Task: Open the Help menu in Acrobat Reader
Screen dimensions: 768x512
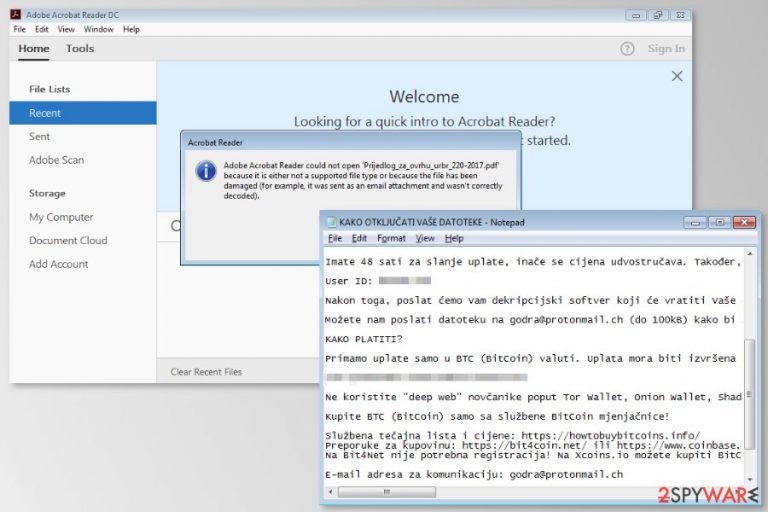Action: point(131,29)
